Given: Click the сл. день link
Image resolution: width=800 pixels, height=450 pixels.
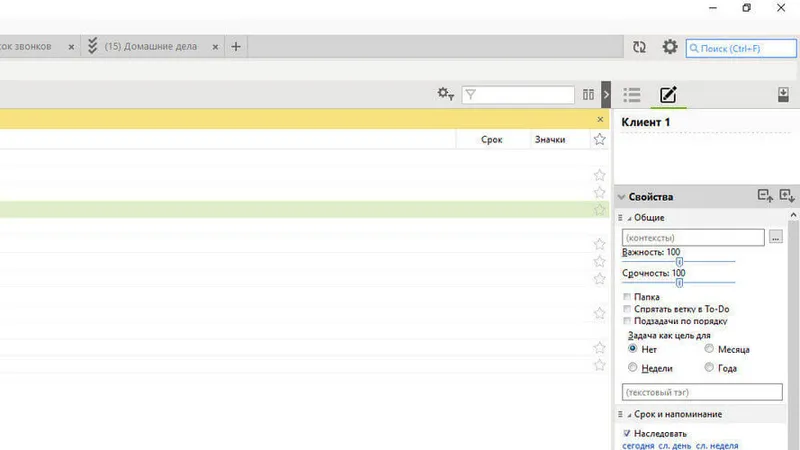Looking at the screenshot, I should tap(674, 445).
